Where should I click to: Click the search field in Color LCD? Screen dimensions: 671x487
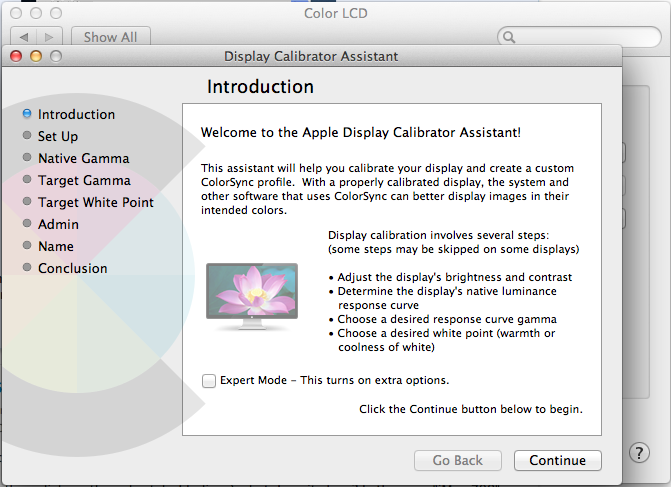click(x=580, y=38)
